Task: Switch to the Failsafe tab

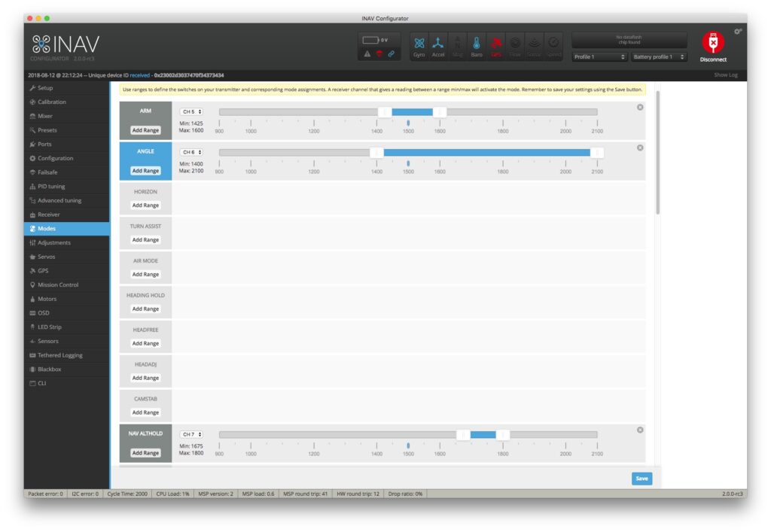Action: (x=49, y=172)
